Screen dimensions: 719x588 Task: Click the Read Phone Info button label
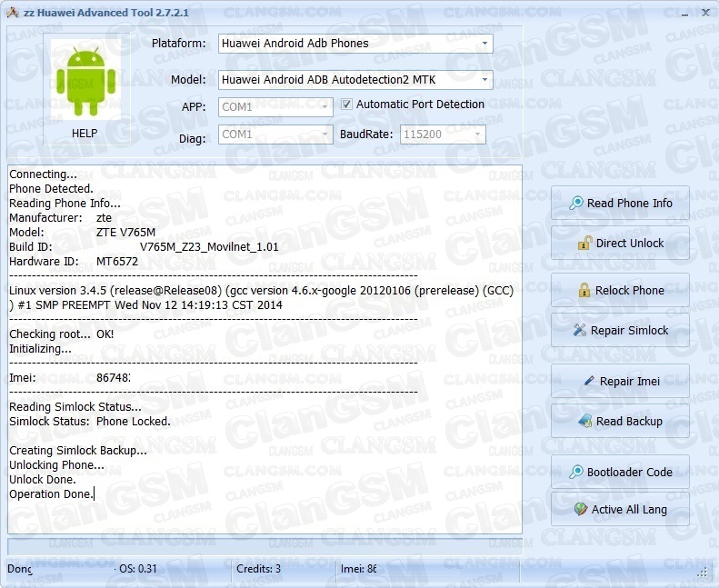630,203
